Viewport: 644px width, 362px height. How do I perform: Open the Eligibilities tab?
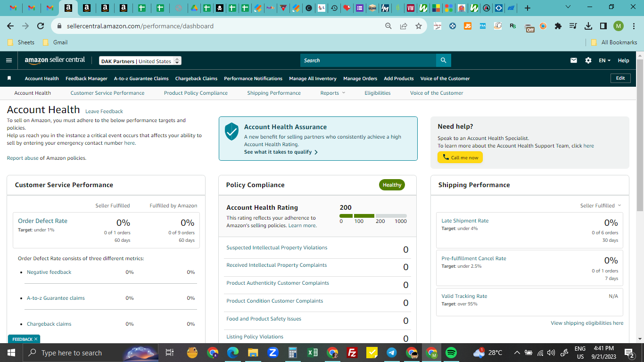click(378, 93)
